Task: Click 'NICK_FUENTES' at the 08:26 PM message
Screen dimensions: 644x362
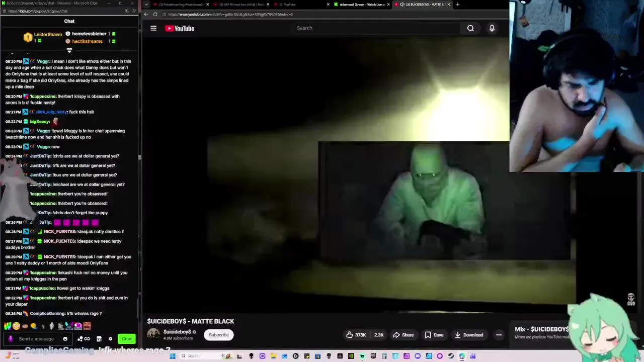Action: tap(59, 232)
